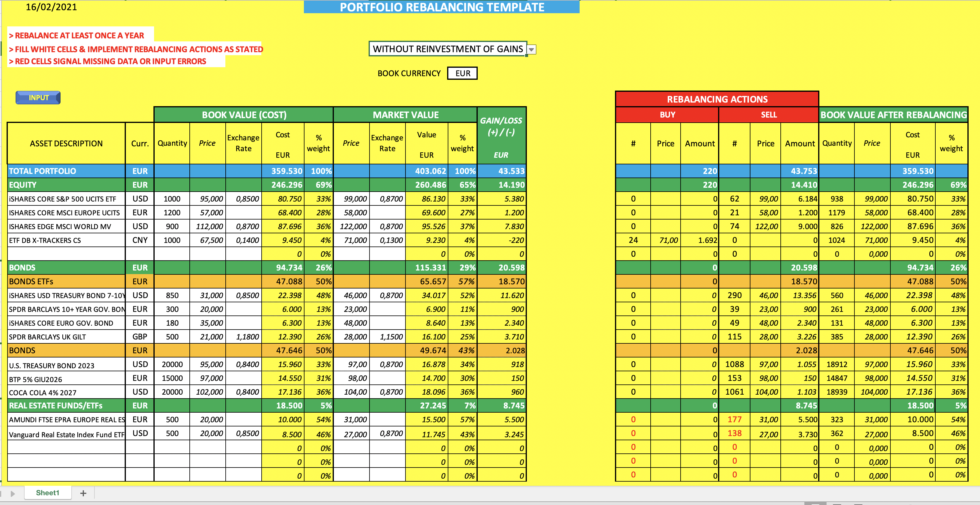Select SPDR BARCLAYS 10+ YEAR GOV. BOND cell
The image size is (980, 505).
point(67,309)
